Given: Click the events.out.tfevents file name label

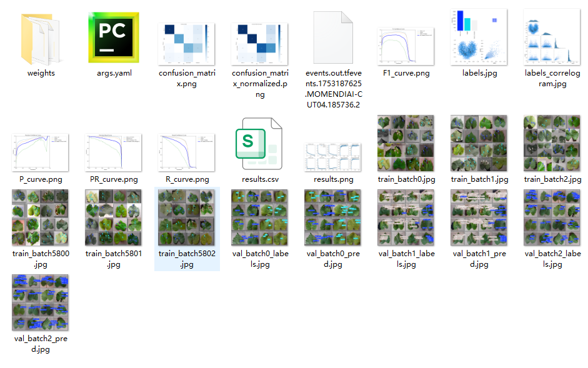Looking at the screenshot, I should pos(334,89).
